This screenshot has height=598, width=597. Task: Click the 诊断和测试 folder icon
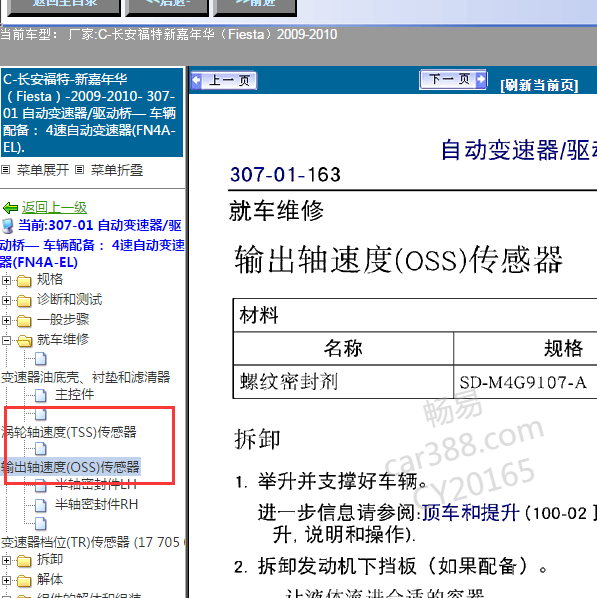pos(24,301)
